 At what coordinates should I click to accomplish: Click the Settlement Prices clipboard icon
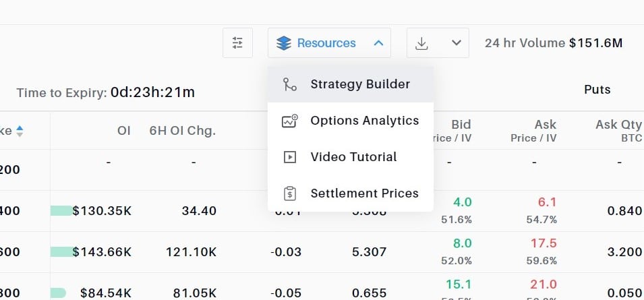290,193
